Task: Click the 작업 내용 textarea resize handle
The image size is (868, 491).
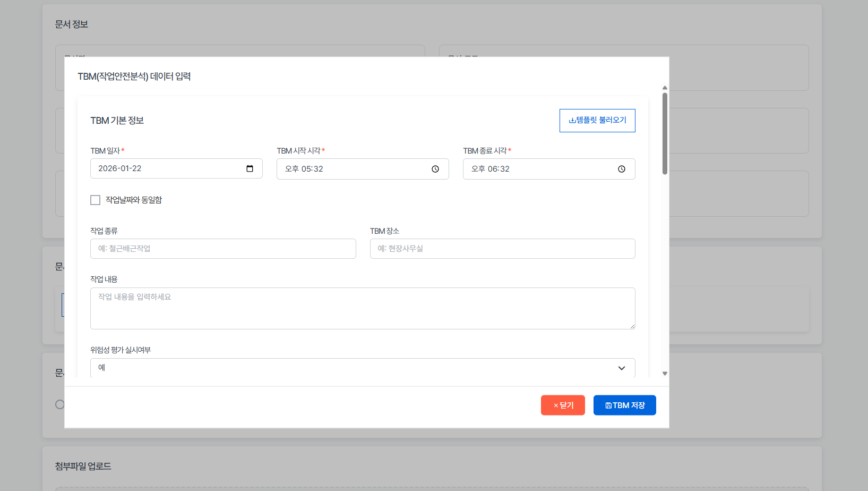Action: point(632,326)
